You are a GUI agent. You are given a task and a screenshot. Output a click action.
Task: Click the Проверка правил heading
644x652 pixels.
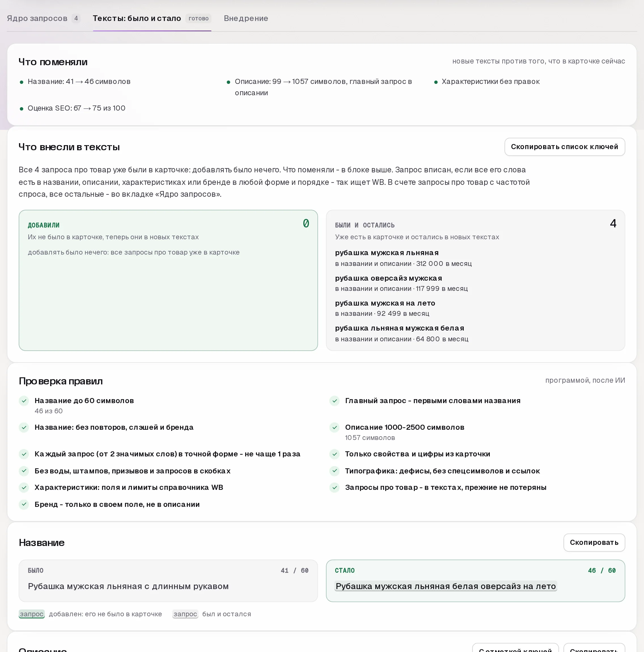pos(61,381)
